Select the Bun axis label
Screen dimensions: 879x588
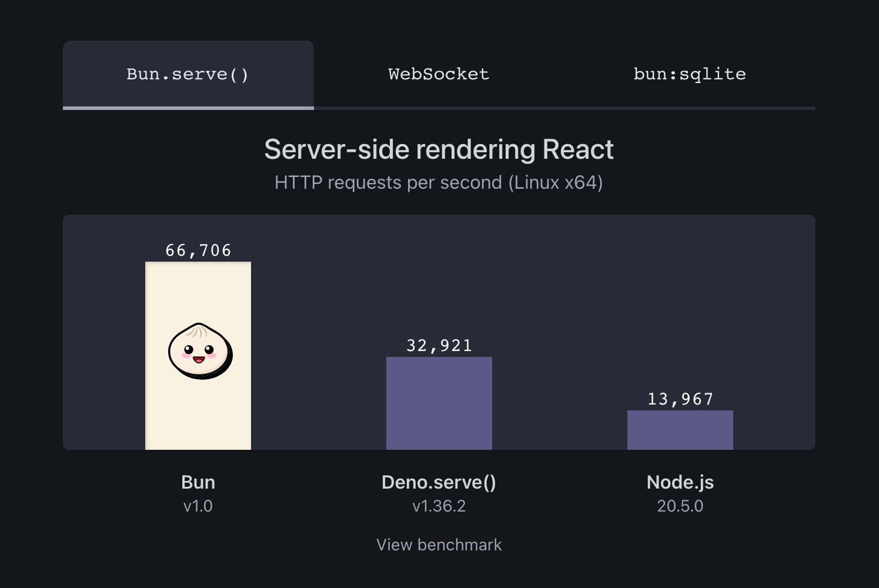pyautogui.click(x=198, y=482)
